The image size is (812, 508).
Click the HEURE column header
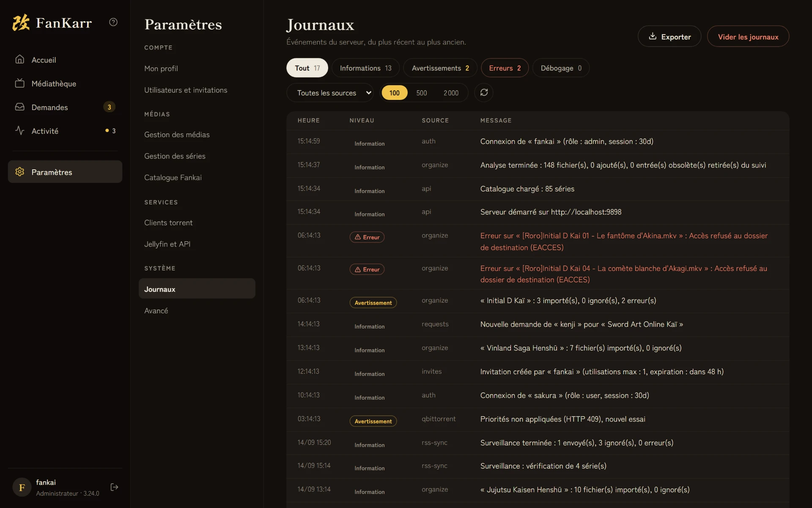point(308,120)
